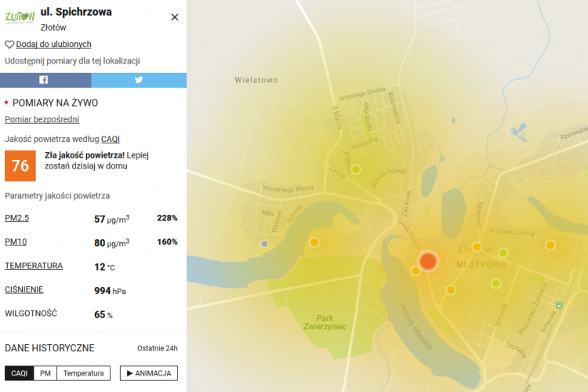
Task: Click the Jezioro Miejskie lake label
Action: coord(416,326)
